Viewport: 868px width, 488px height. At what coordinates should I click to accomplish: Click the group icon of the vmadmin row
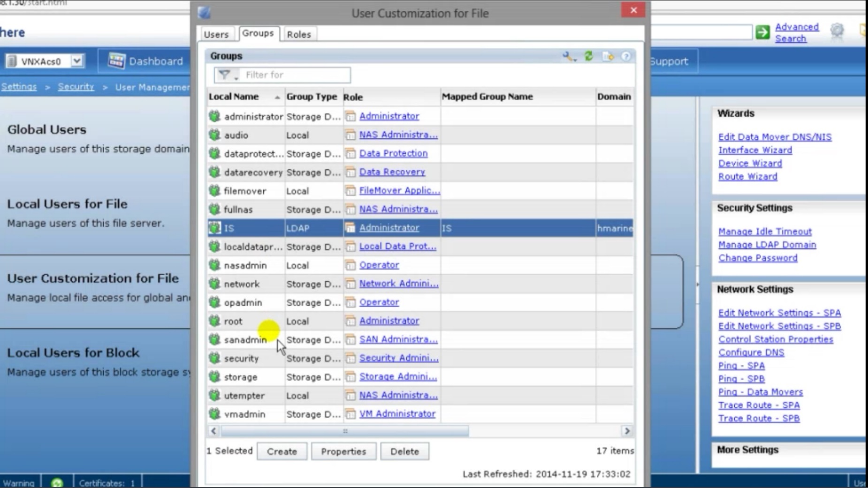click(x=214, y=414)
